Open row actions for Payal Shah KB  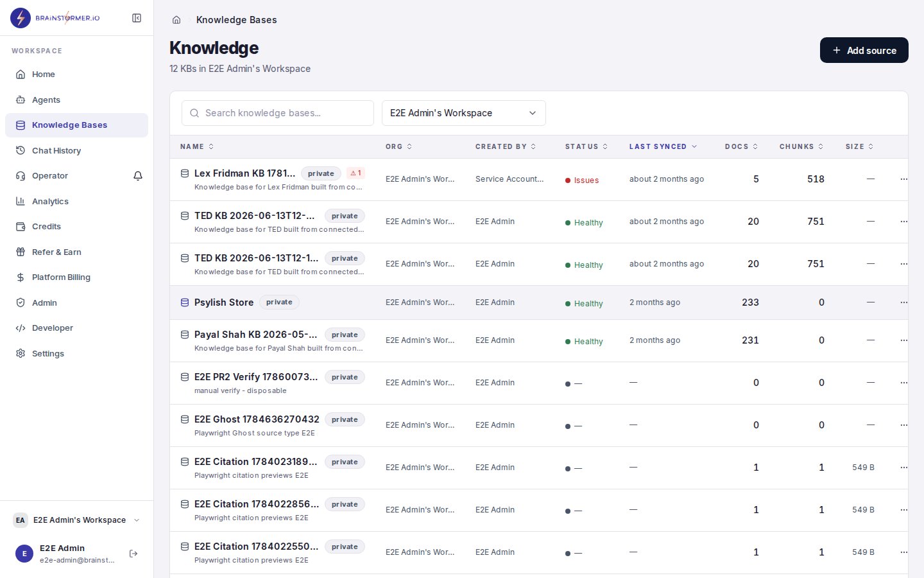point(903,340)
